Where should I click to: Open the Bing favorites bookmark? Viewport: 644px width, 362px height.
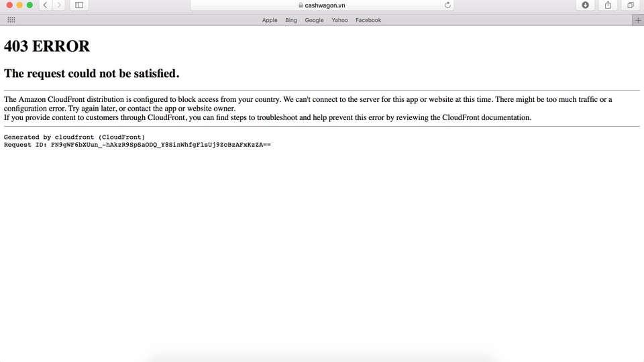(290, 20)
